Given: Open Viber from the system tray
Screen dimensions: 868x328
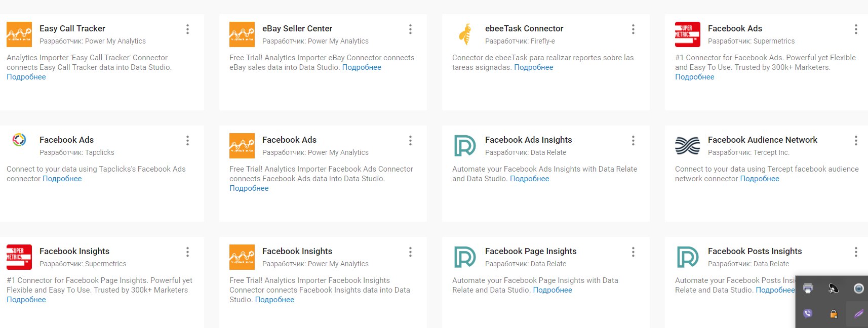Looking at the screenshot, I should (x=808, y=313).
